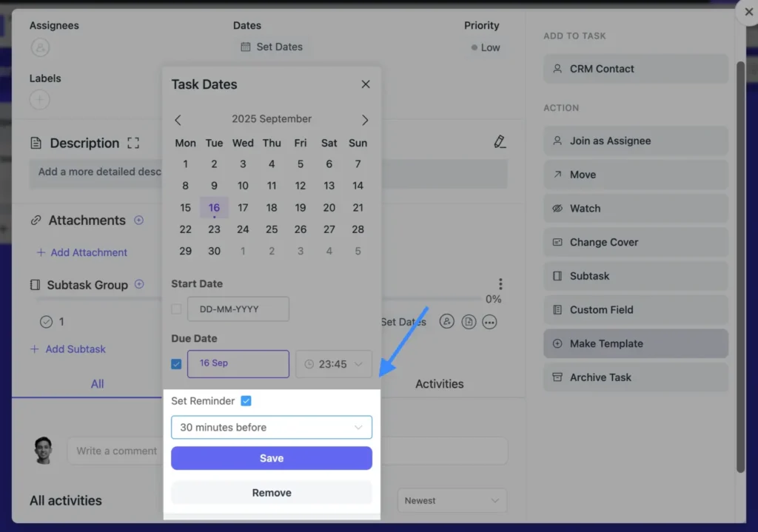Switch to the Activities tab
This screenshot has width=758, height=532.
pos(439,384)
